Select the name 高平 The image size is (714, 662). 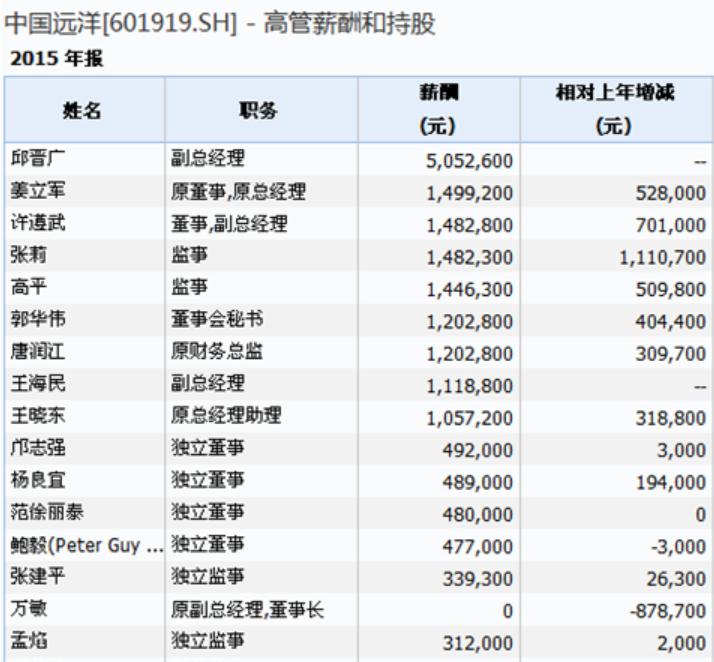[29, 287]
